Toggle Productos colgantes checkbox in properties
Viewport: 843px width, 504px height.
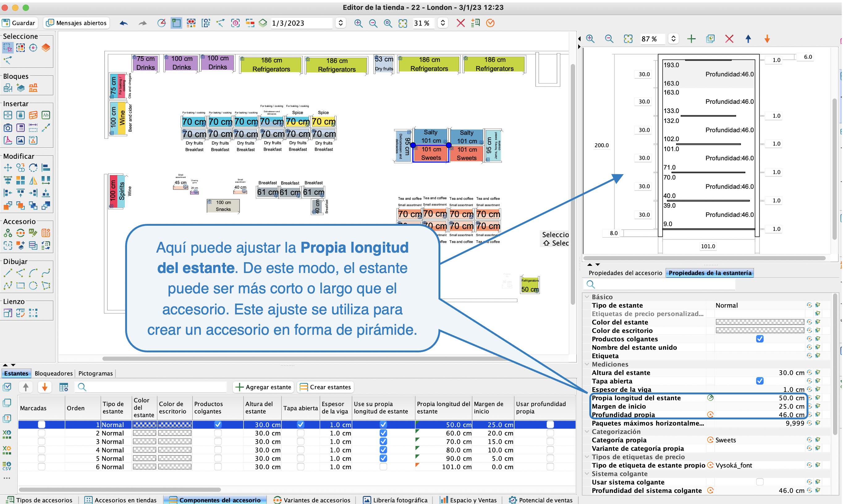(760, 339)
